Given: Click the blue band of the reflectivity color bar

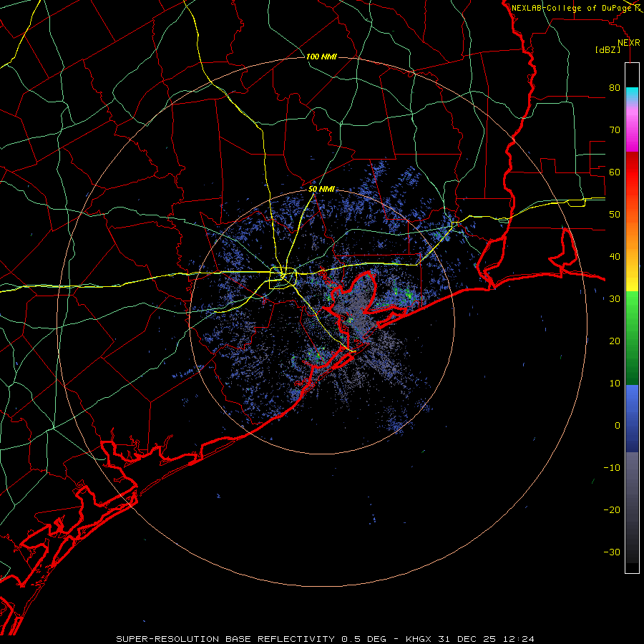Looking at the screenshot, I should tap(632, 418).
